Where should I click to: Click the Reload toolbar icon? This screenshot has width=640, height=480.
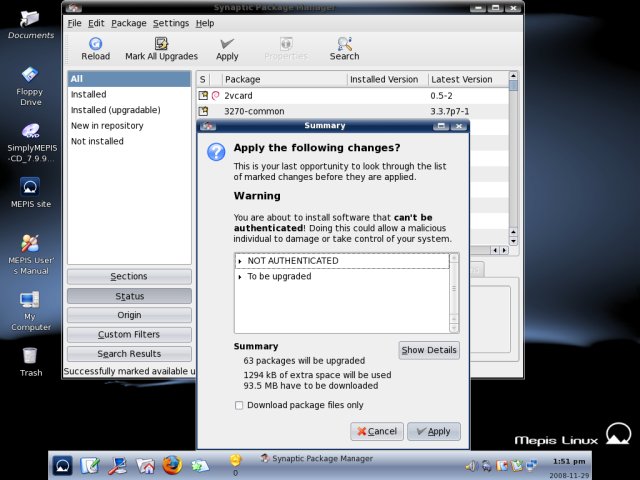(x=96, y=44)
